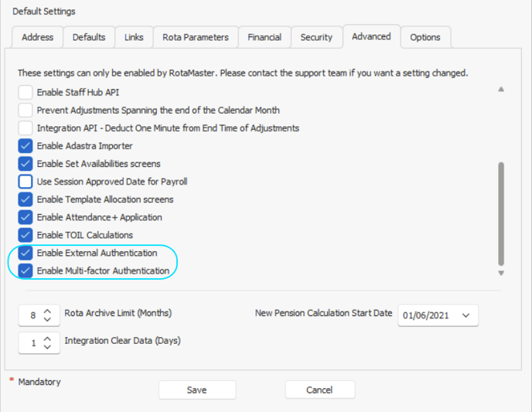Toggle Enable TOIL Calculations checkbox
This screenshot has width=532, height=412.
[26, 235]
